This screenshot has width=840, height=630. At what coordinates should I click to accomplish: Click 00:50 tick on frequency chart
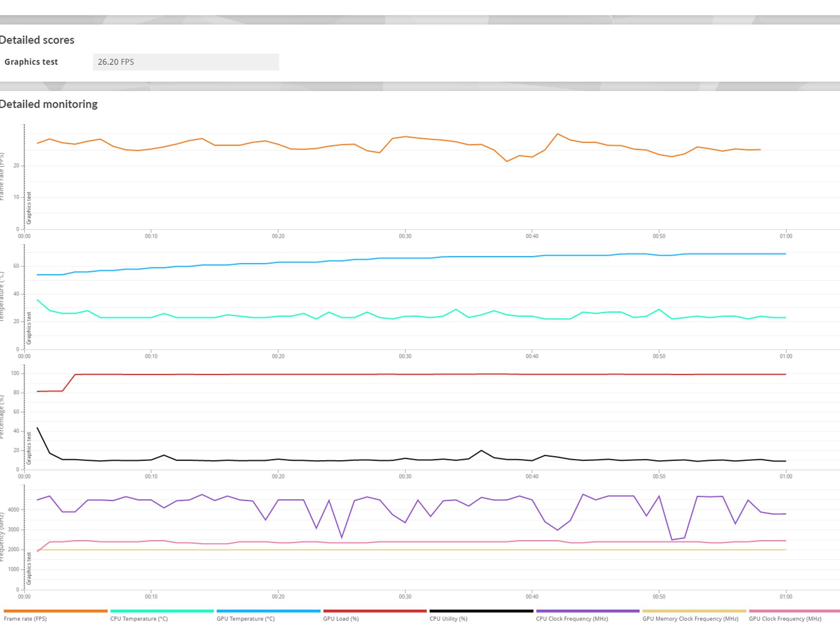click(659, 596)
